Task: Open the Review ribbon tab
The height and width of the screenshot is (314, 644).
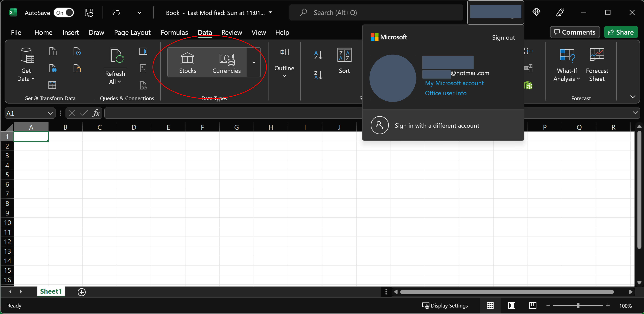Action: click(232, 32)
